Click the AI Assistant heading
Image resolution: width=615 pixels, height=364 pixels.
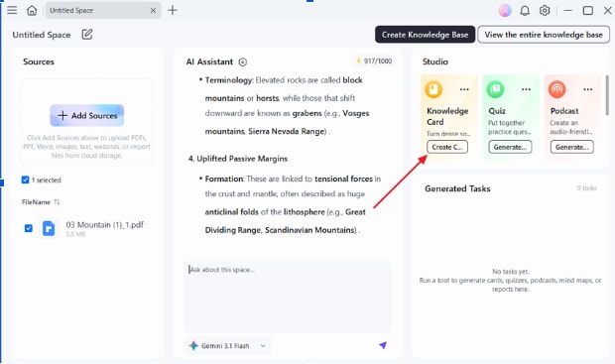point(209,61)
